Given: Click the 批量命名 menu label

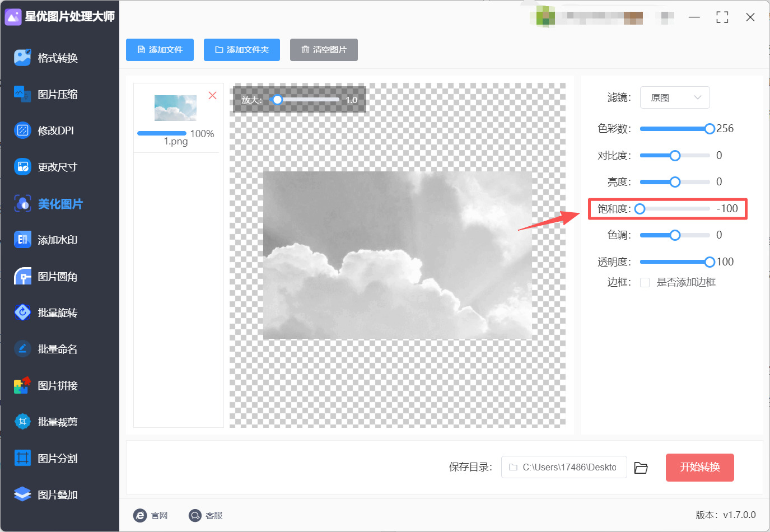Looking at the screenshot, I should [x=58, y=349].
